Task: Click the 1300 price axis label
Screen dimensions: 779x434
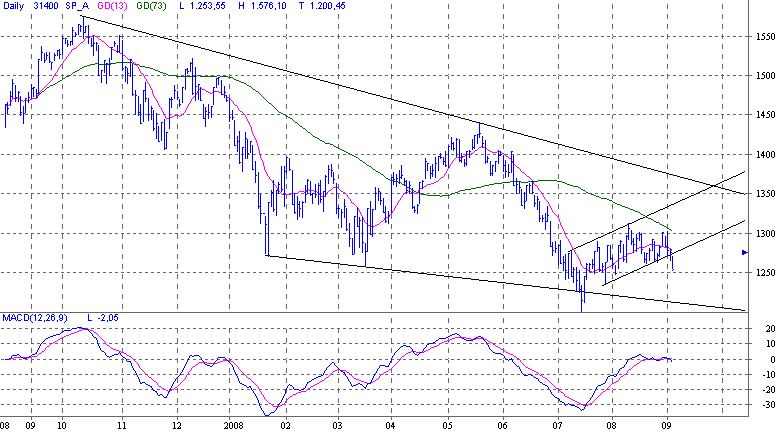Action: pos(765,234)
